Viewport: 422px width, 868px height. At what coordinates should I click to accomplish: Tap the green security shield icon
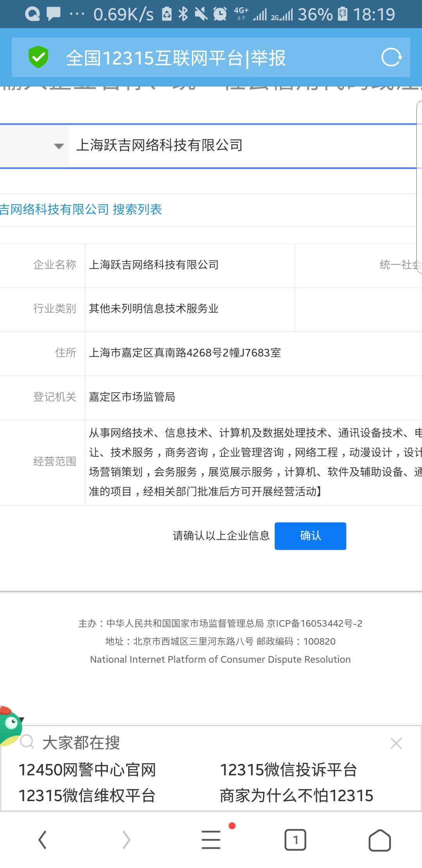point(38,57)
